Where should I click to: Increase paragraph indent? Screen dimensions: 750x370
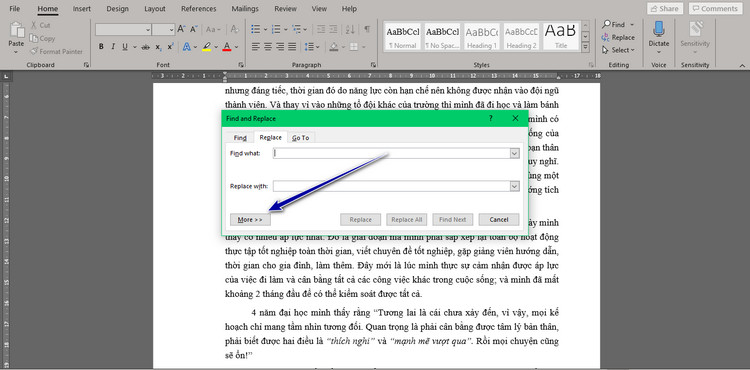pos(334,29)
